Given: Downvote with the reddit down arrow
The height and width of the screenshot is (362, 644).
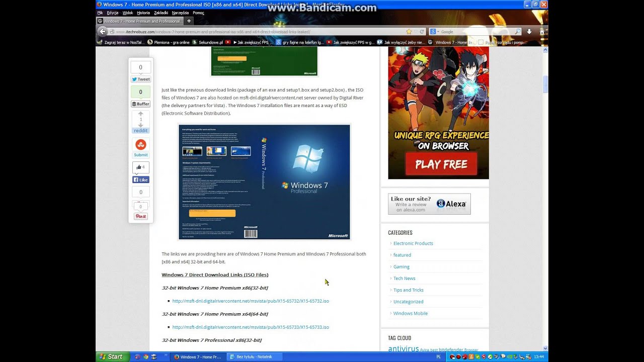Looking at the screenshot, I should (141, 125).
